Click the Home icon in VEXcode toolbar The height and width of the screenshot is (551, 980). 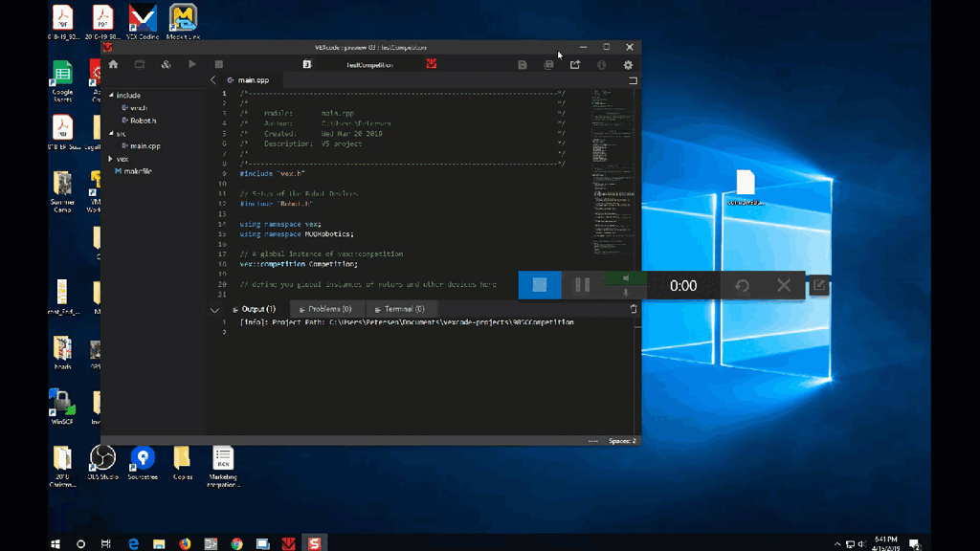(113, 65)
